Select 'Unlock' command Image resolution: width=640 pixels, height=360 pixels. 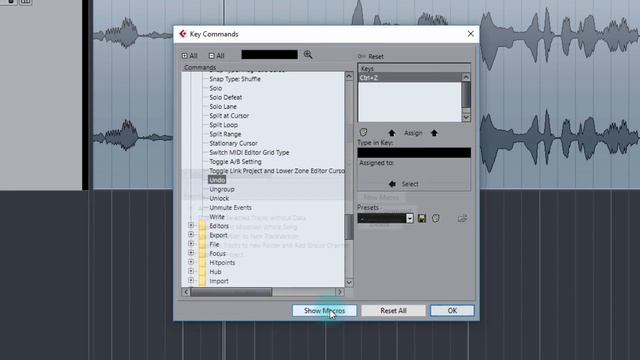point(219,198)
